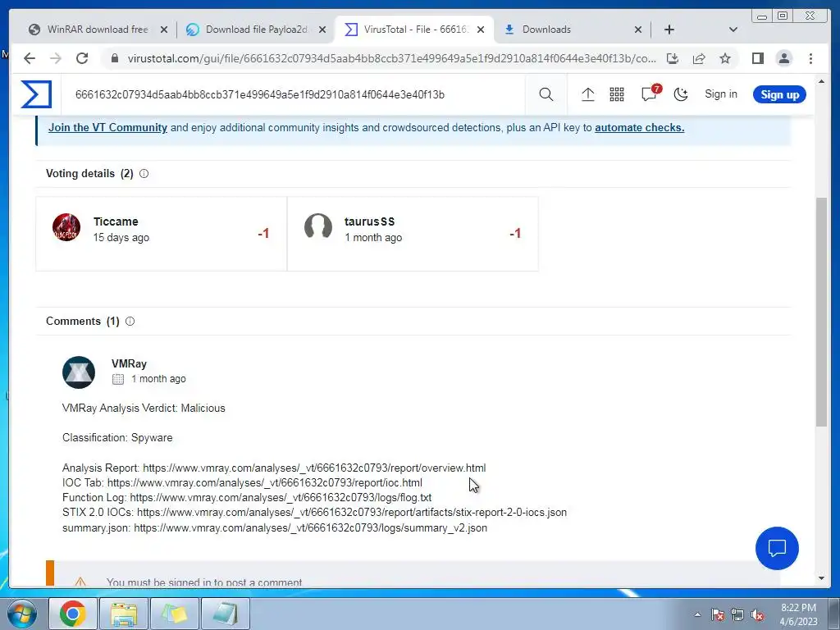Open the Join the VT Community link

click(107, 127)
